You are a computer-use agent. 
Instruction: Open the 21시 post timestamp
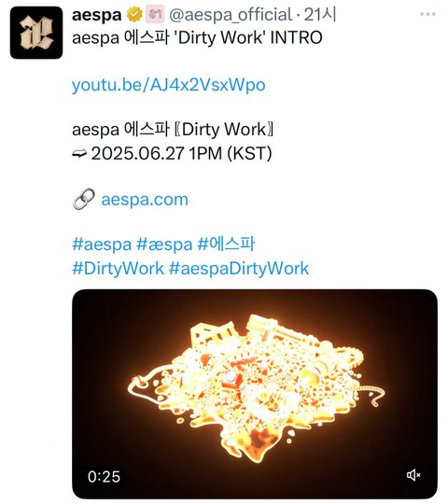pyautogui.click(x=320, y=14)
